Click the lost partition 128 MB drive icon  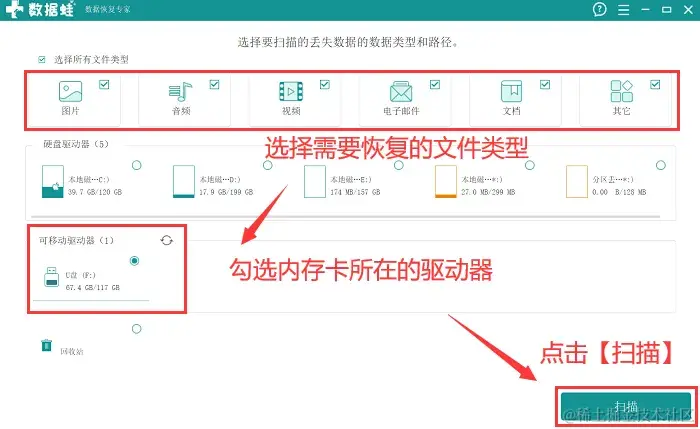[577, 181]
